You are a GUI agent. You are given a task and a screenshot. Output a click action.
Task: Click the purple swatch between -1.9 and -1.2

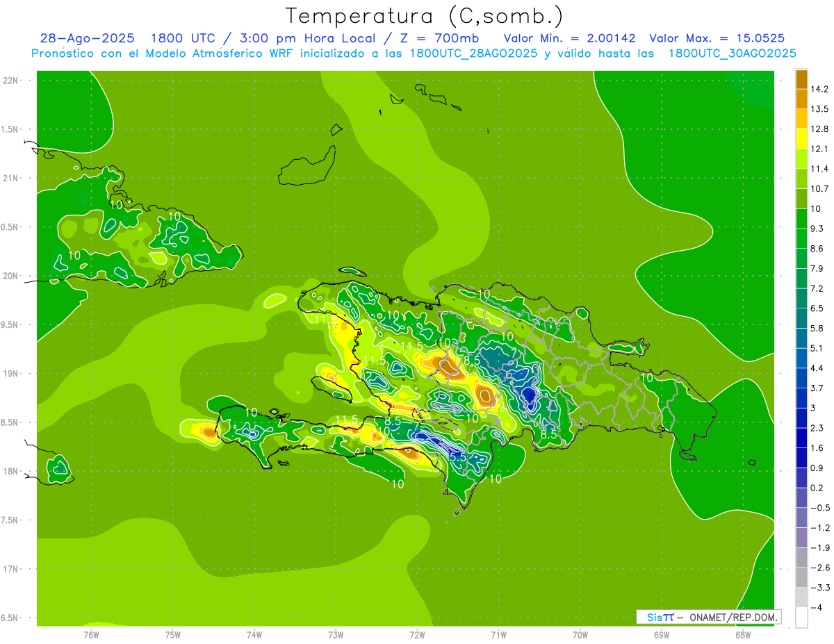801,538
